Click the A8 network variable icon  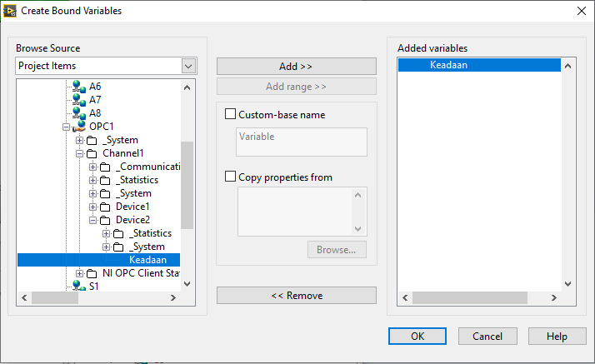[x=79, y=113]
